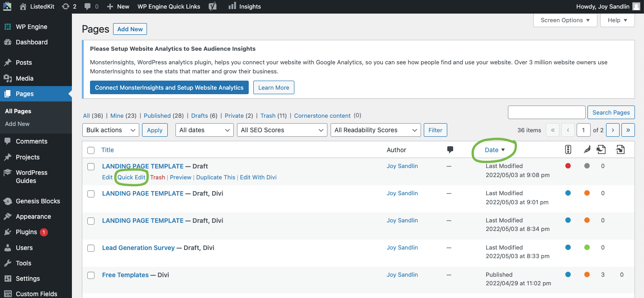Click the Filter button

(x=436, y=130)
